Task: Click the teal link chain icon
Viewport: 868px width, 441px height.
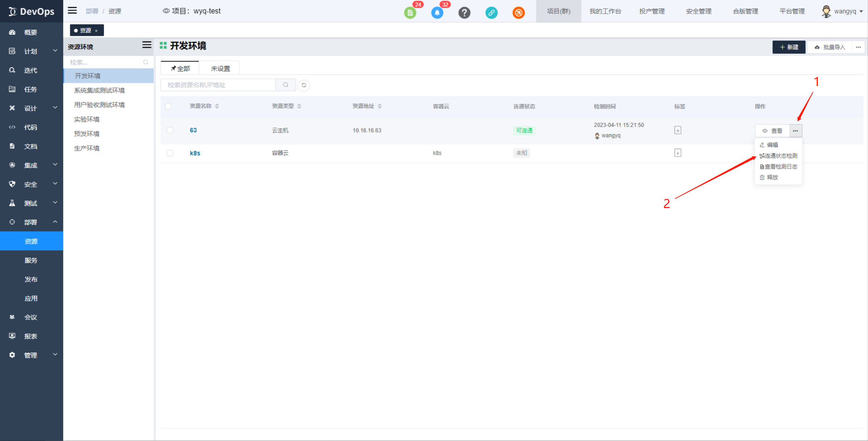Action: tap(491, 13)
